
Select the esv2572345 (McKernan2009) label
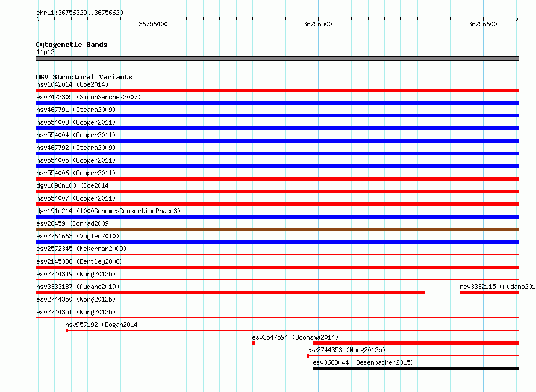pyautogui.click(x=81, y=249)
